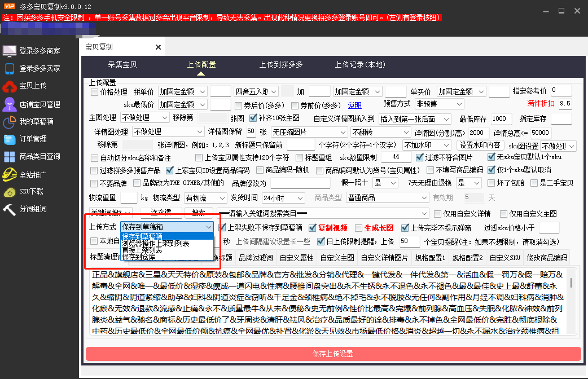The height and width of the screenshot is (379, 588).
Task: Open the 请输入关键词搜索类目 dropdown
Action: tap(323, 213)
